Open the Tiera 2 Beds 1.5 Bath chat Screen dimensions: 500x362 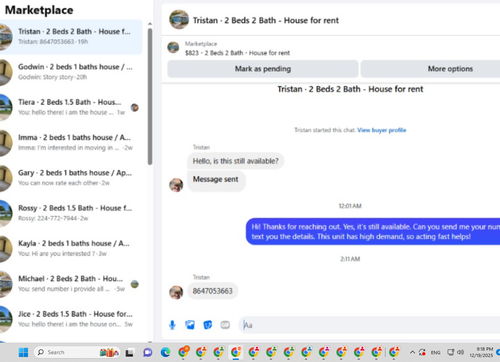click(x=71, y=107)
